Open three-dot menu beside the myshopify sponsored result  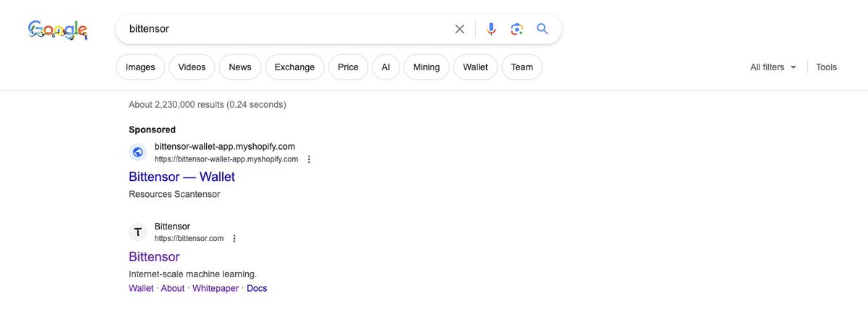click(x=309, y=159)
